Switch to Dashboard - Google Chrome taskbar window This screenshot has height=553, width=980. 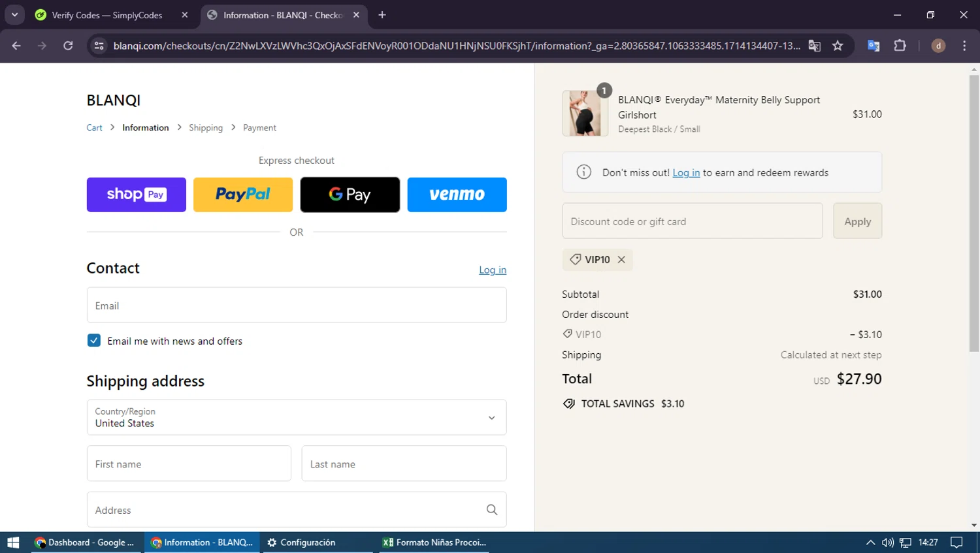(x=87, y=543)
